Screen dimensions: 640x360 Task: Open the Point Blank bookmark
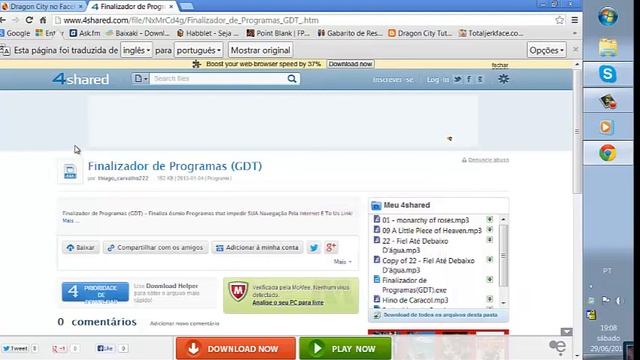coord(278,33)
